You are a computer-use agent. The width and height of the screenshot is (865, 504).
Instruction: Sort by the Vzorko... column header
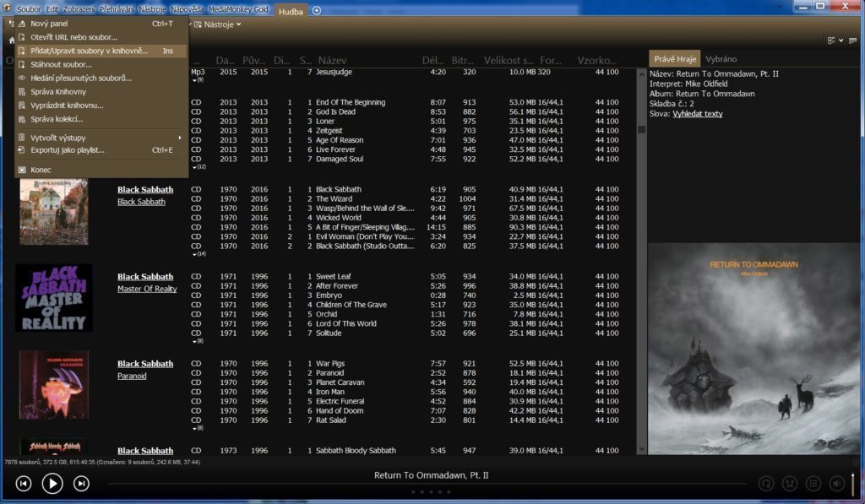tap(597, 61)
